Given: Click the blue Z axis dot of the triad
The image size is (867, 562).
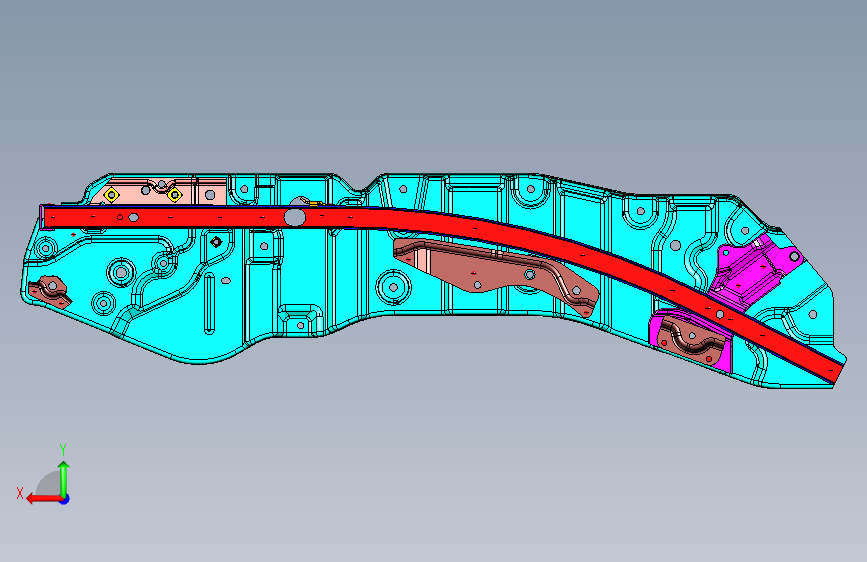Looking at the screenshot, I should pos(65,499).
